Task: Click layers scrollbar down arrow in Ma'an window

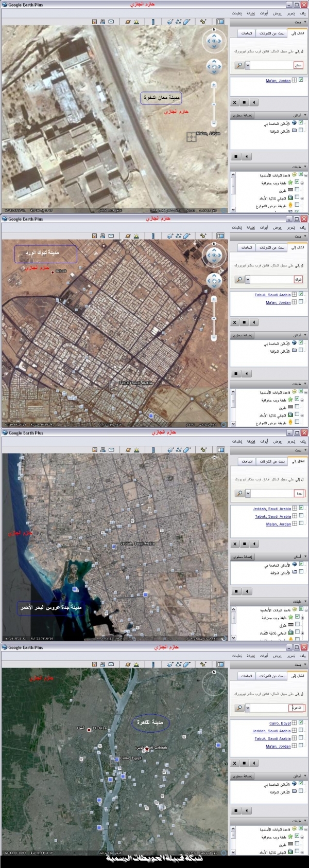Action: (233, 210)
